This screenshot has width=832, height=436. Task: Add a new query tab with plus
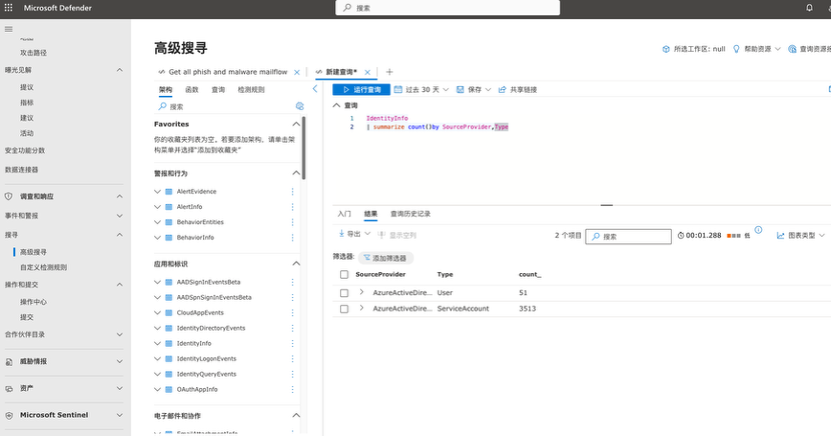[389, 72]
